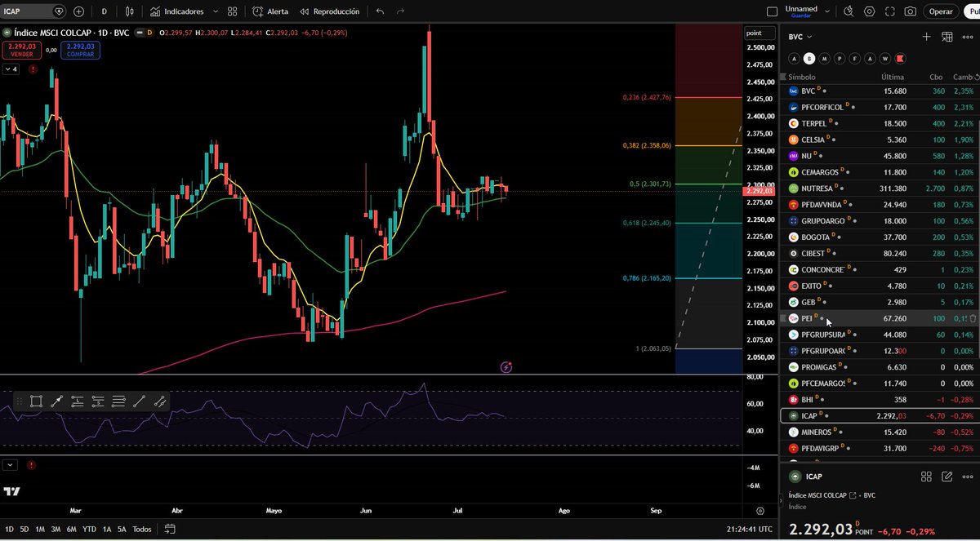Select the first A watchlist filter circle
The image size is (980, 541).
coord(795,59)
